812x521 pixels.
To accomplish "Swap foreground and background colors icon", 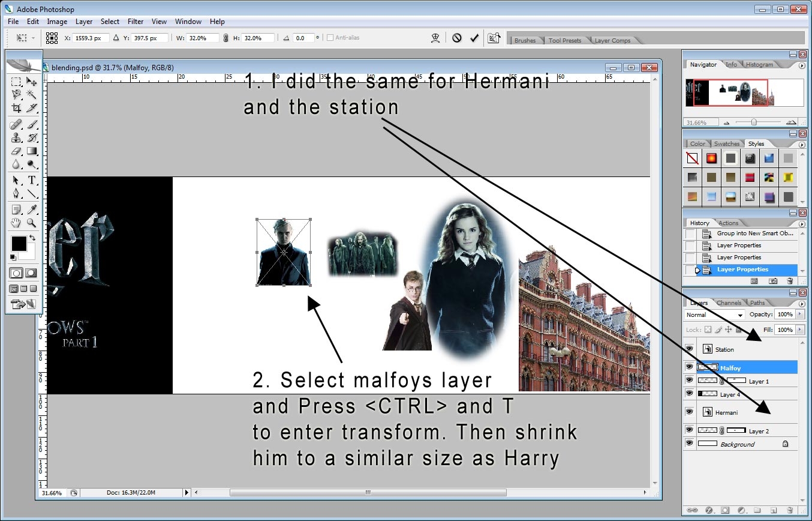I will (x=32, y=238).
